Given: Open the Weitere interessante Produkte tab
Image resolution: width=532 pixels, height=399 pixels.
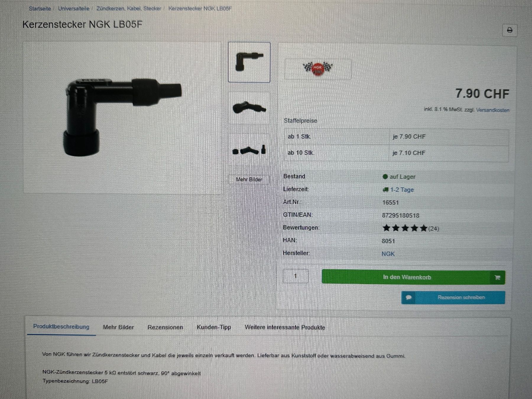Looking at the screenshot, I should pos(285,327).
